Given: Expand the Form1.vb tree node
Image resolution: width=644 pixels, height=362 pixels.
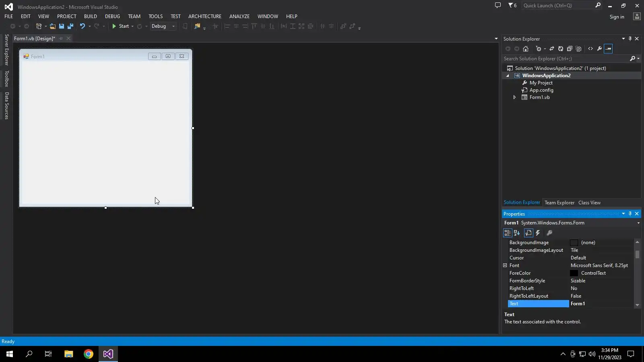Looking at the screenshot, I should click(514, 97).
